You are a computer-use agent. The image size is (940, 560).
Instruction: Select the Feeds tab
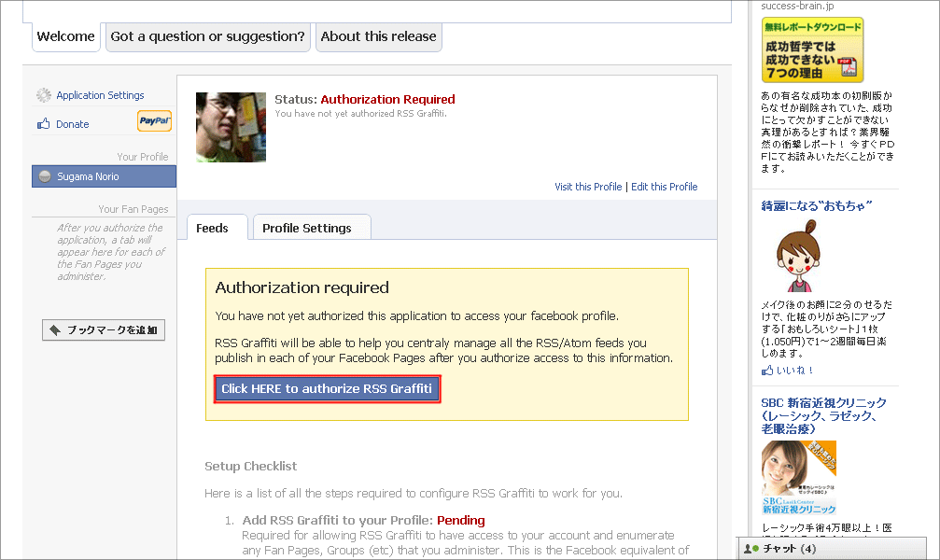coord(217,227)
